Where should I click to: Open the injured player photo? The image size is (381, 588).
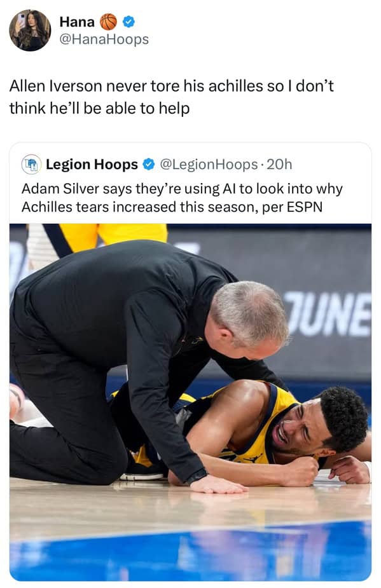pos(190,402)
